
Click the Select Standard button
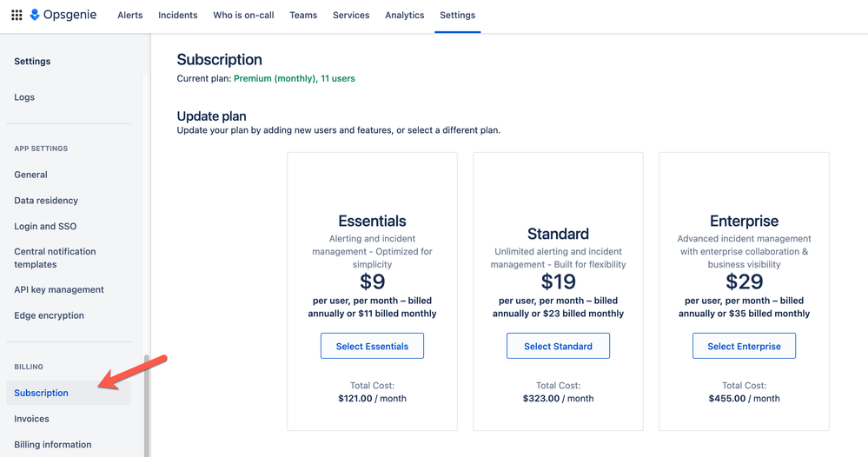pos(558,346)
